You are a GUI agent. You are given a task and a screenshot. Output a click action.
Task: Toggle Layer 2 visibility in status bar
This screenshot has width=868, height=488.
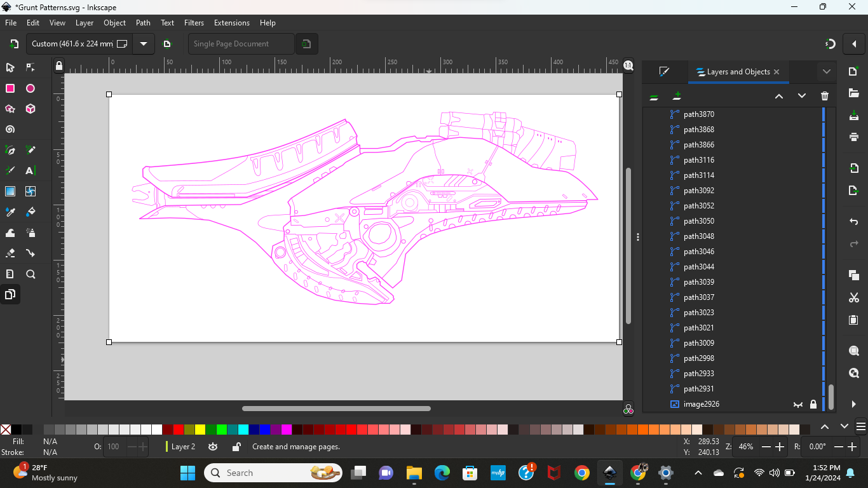(213, 447)
